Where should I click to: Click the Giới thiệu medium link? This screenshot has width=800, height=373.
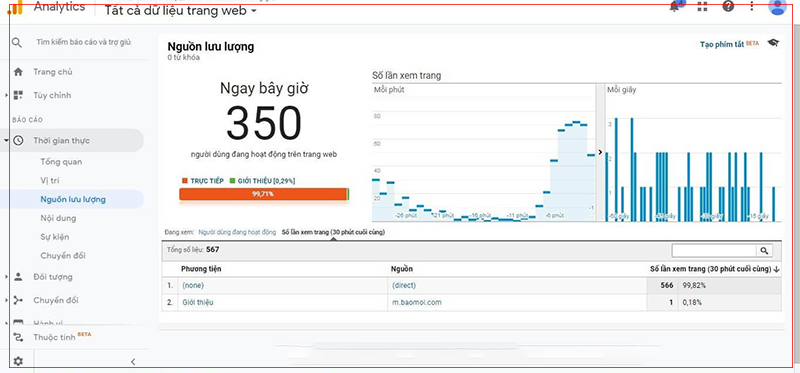[198, 303]
